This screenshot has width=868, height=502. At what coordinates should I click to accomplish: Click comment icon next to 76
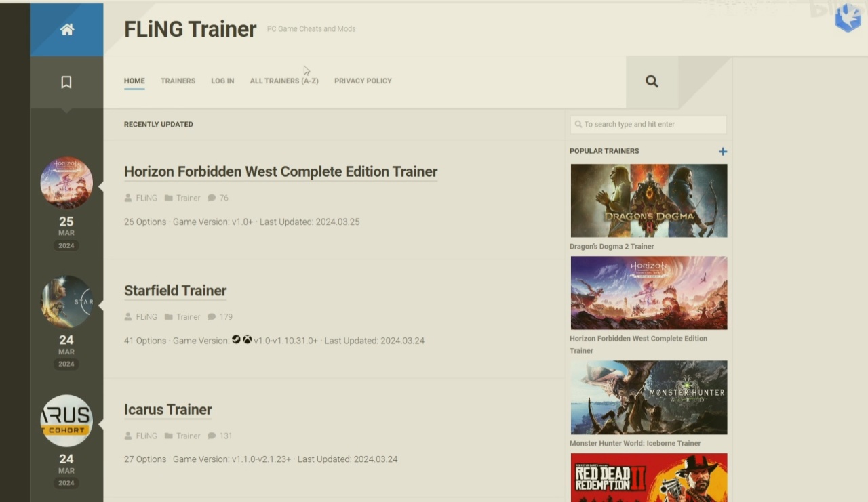[212, 198]
